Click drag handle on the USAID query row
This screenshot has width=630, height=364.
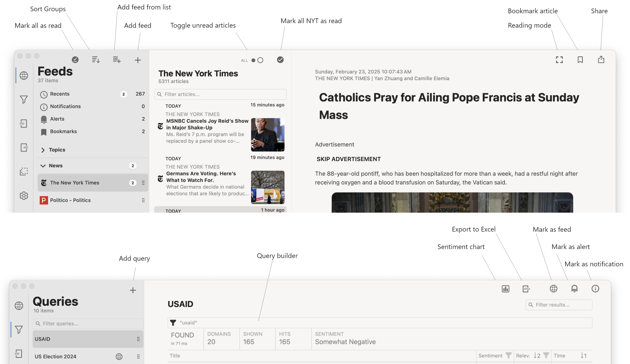tap(138, 339)
